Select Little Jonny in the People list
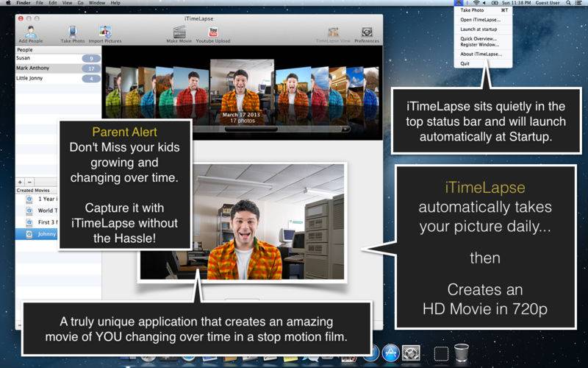The width and height of the screenshot is (588, 368). [58, 79]
